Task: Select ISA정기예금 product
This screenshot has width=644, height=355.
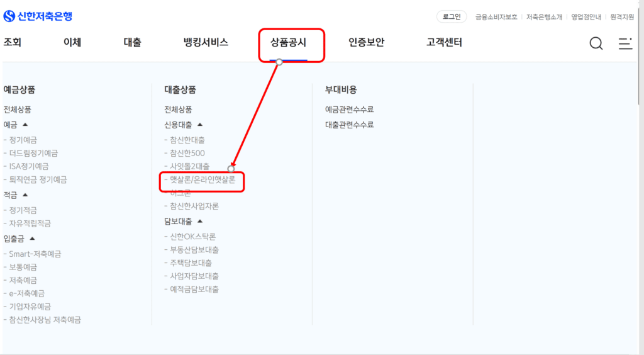Action: coord(26,166)
